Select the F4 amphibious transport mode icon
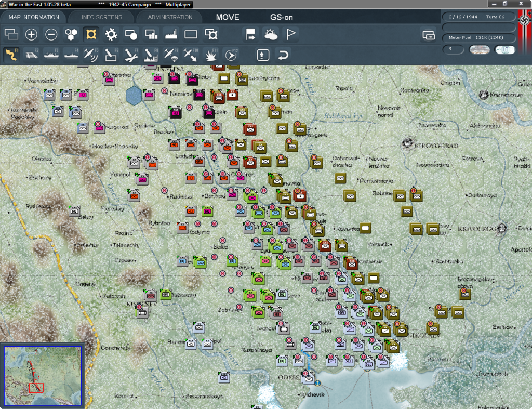The height and width of the screenshot is (409, 532). pos(71,55)
